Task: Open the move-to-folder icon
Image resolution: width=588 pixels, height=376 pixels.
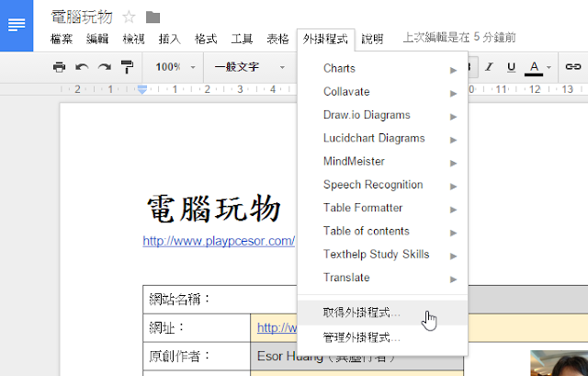Action: pyautogui.click(x=153, y=17)
